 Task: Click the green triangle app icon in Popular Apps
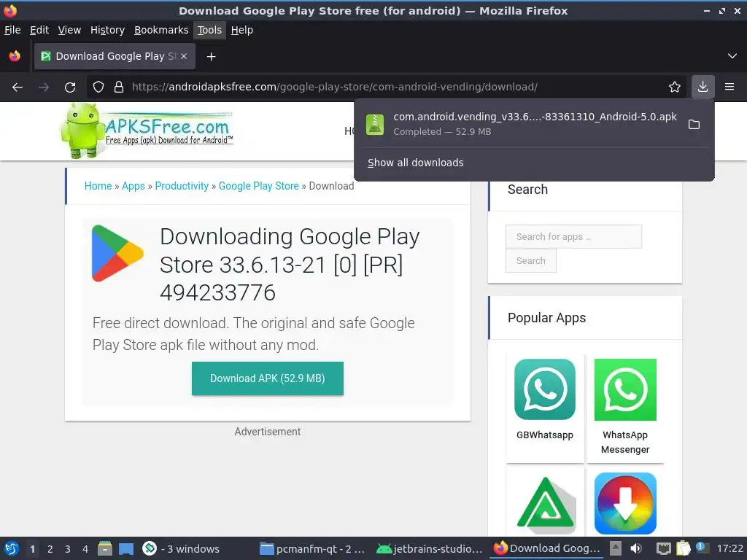point(545,504)
